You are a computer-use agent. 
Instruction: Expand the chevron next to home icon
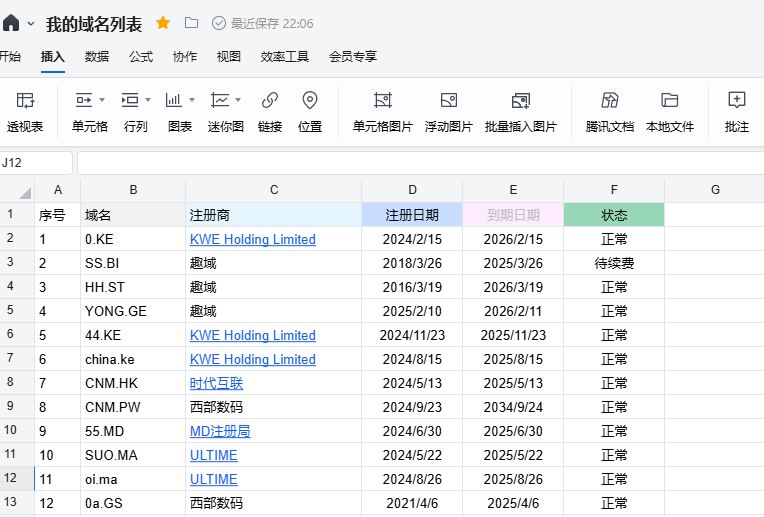31,23
